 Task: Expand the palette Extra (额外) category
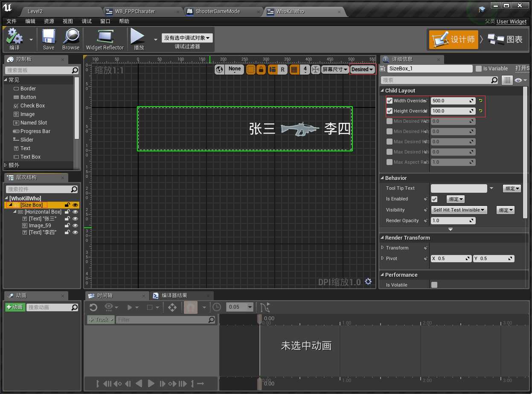tap(6, 165)
